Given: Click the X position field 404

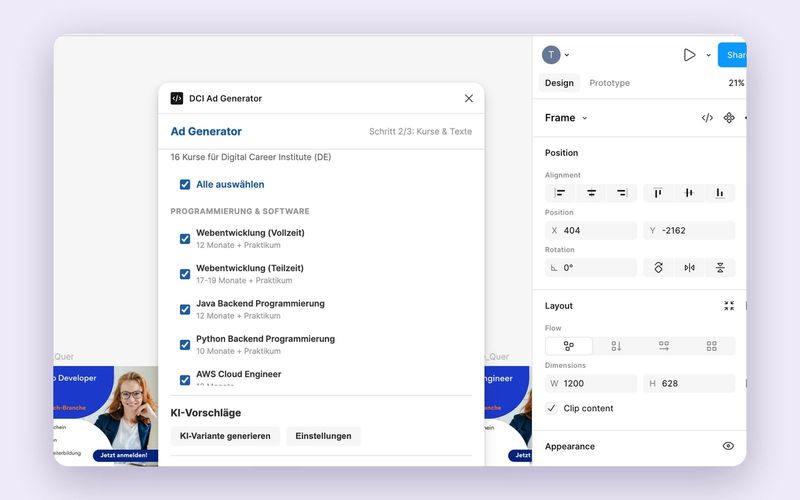Looking at the screenshot, I should (x=591, y=231).
